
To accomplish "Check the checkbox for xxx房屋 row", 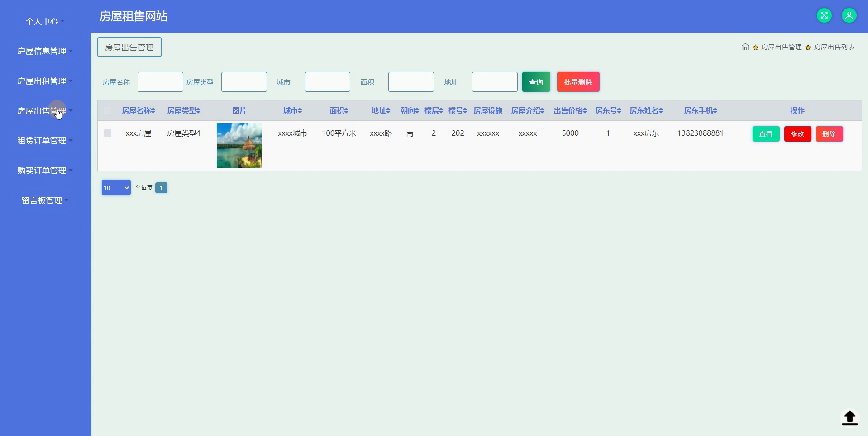I will click(107, 133).
